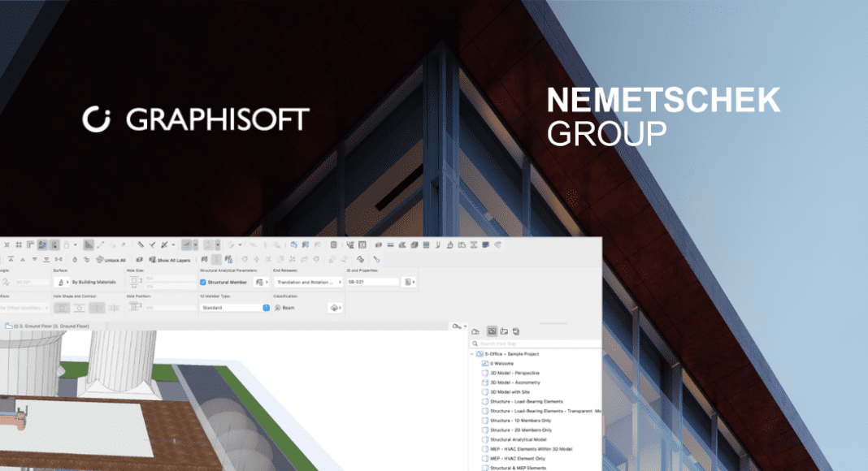Click the Classification Beam icon
This screenshot has height=471, width=868.
[x=276, y=308]
